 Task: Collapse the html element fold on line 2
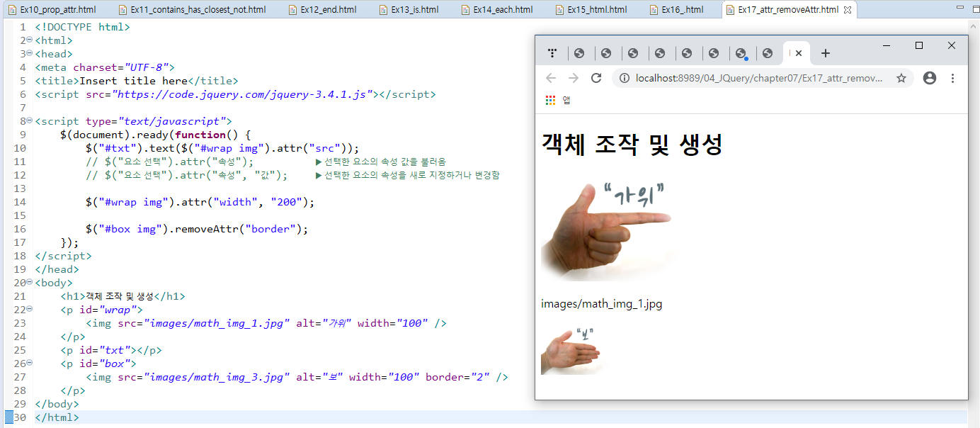pyautogui.click(x=29, y=40)
